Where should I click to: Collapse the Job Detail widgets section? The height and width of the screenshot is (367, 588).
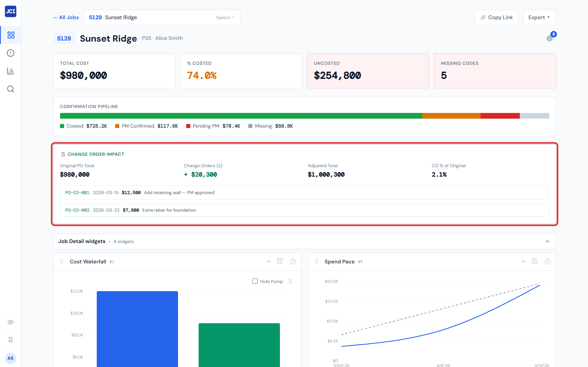547,241
